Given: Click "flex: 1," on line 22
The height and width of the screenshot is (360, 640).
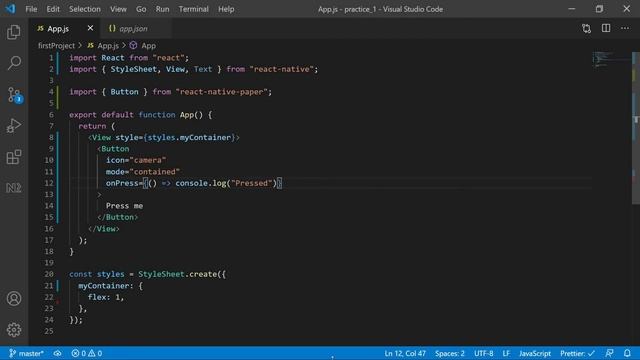Looking at the screenshot, I should [106, 297].
